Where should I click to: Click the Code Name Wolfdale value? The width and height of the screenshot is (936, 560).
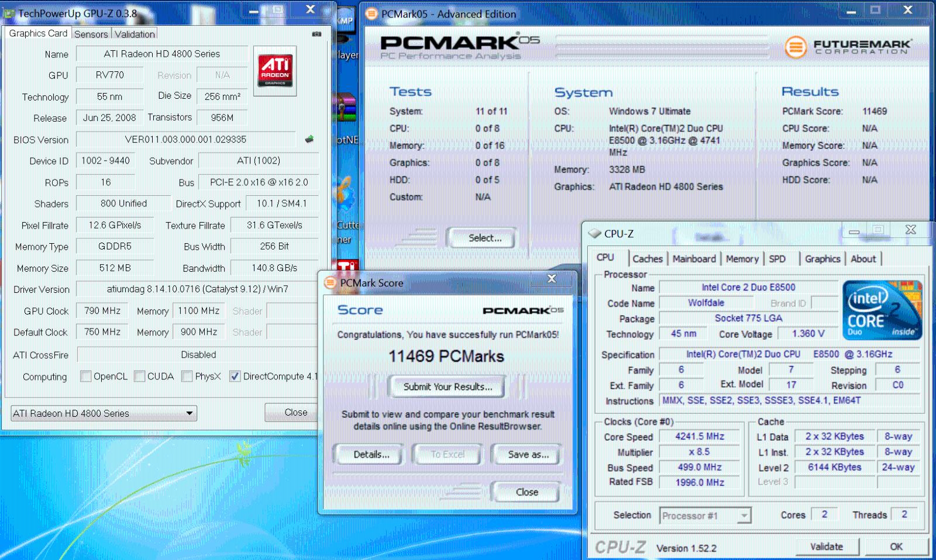[x=706, y=303]
